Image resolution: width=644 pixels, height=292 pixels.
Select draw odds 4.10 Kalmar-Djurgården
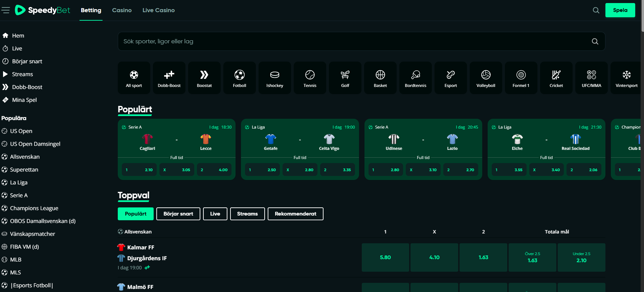click(x=435, y=257)
